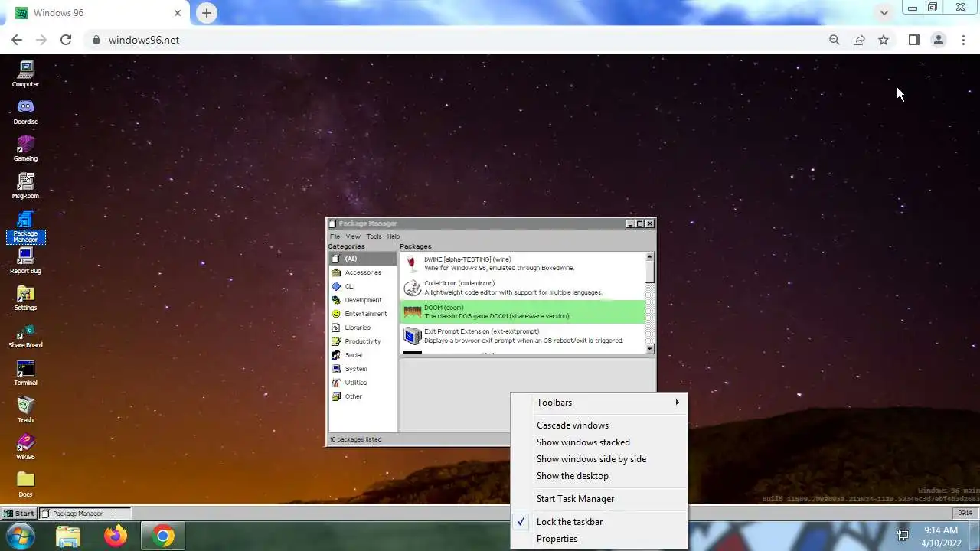Click the packages list scroll-up arrow
Viewport: 980px width, 551px height.
pos(650,257)
